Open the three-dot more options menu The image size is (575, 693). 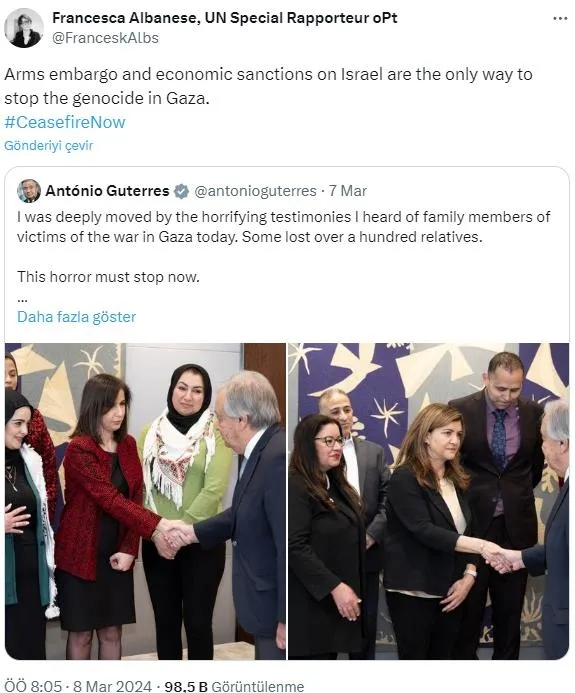(560, 19)
